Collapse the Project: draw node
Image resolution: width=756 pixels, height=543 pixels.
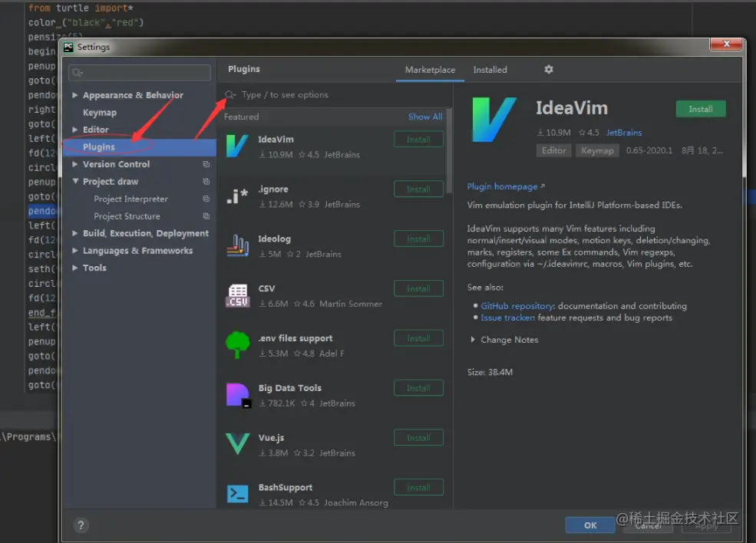pos(75,182)
